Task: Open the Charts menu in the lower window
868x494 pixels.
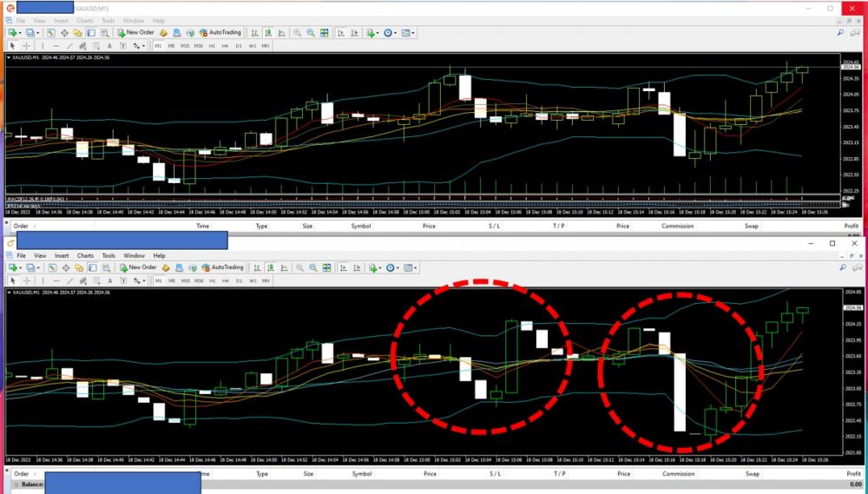Action: click(x=85, y=255)
